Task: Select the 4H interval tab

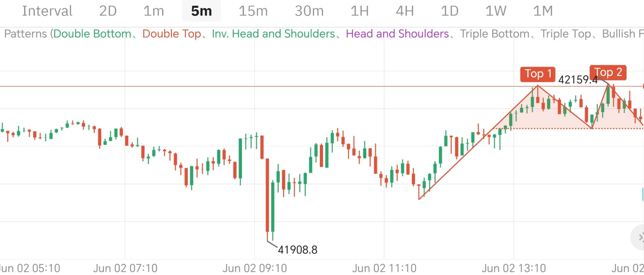Action: (x=404, y=11)
